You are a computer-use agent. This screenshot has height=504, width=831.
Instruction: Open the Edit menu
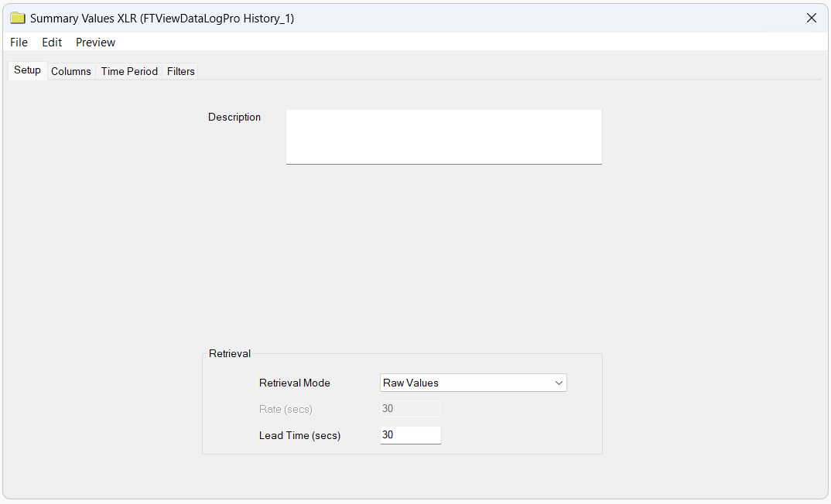(52, 43)
